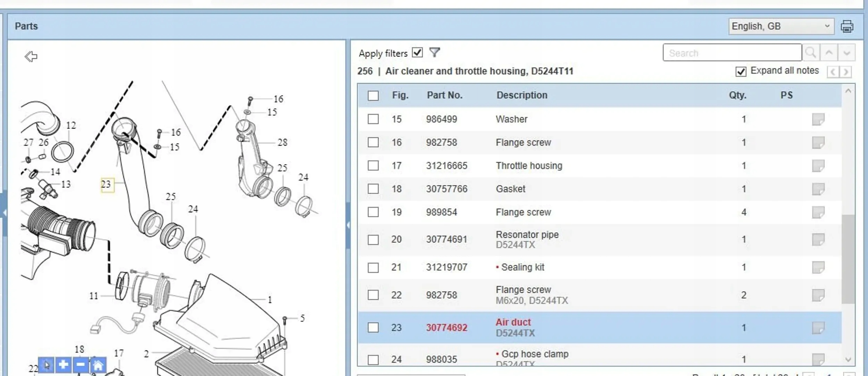Uncheck the Apply filters checkbox
The width and height of the screenshot is (868, 376).
click(417, 53)
